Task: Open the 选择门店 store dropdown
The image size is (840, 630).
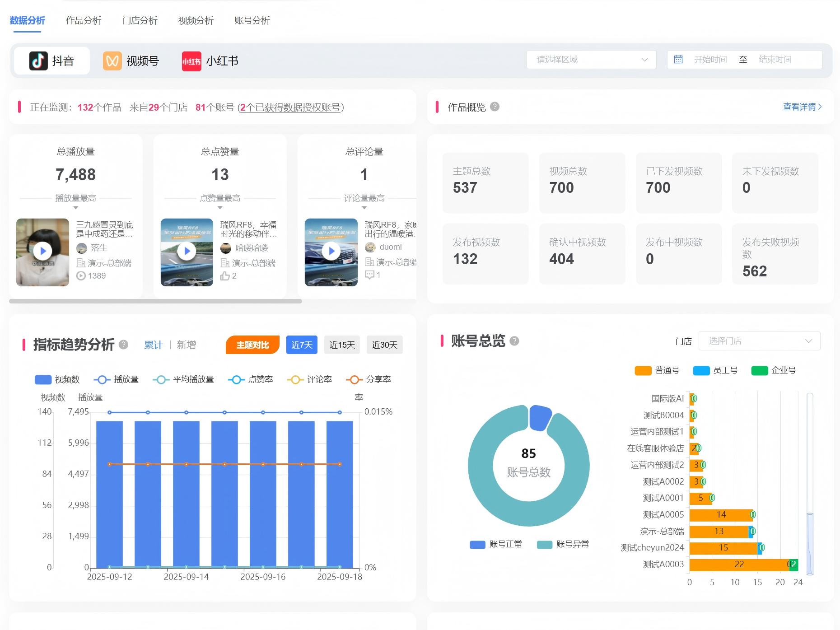Action: (759, 341)
